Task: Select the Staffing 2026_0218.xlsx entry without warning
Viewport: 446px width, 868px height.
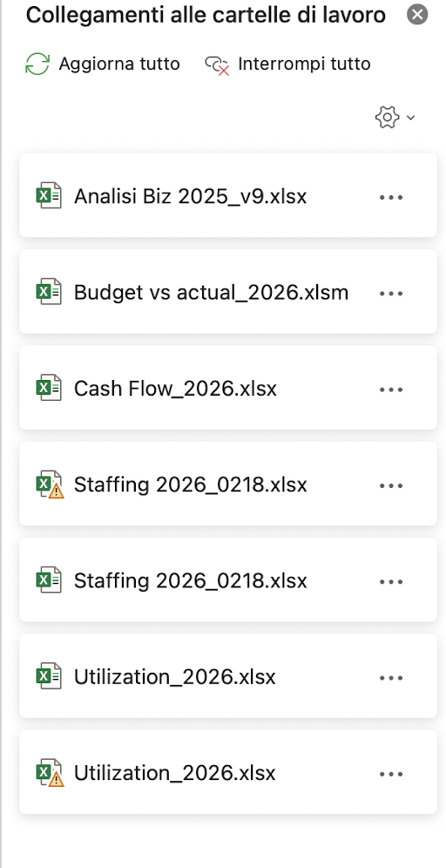Action: [228, 580]
